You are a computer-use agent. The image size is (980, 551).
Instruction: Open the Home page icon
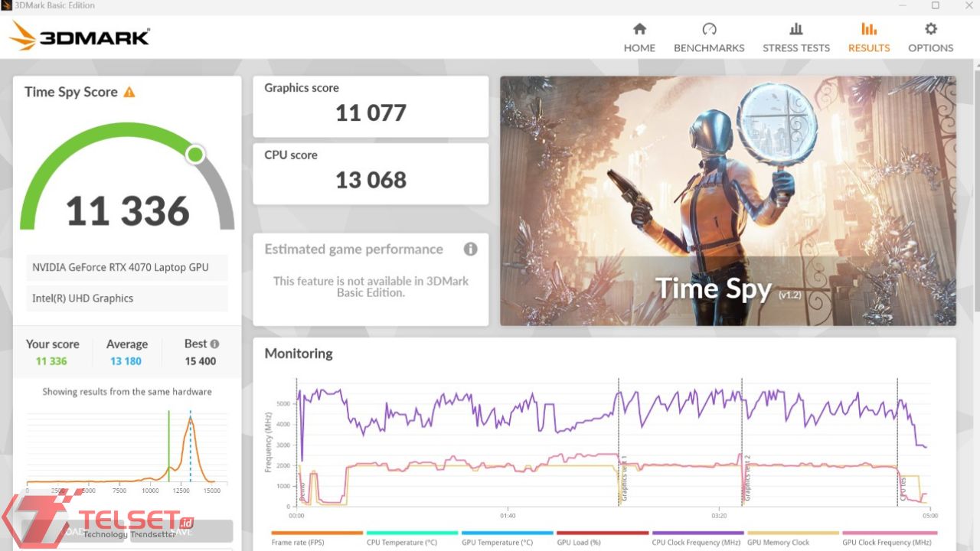coord(639,29)
